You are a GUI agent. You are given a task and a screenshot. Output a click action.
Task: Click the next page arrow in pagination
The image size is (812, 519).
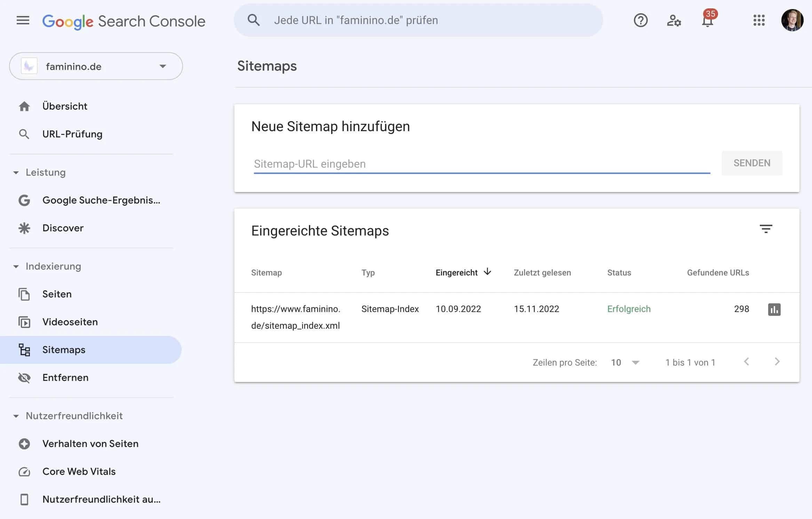[x=777, y=362]
